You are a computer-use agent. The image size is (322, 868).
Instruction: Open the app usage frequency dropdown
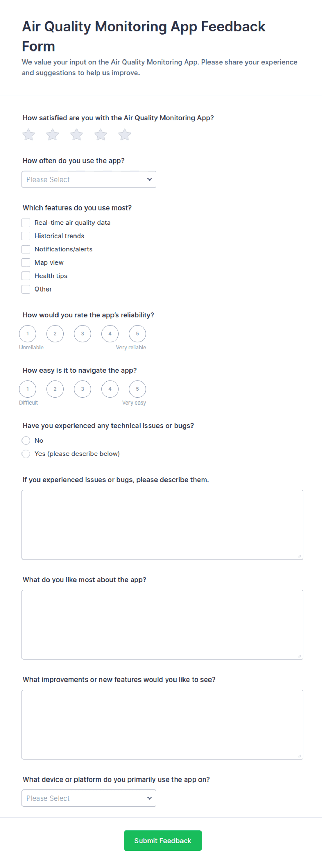point(89,179)
